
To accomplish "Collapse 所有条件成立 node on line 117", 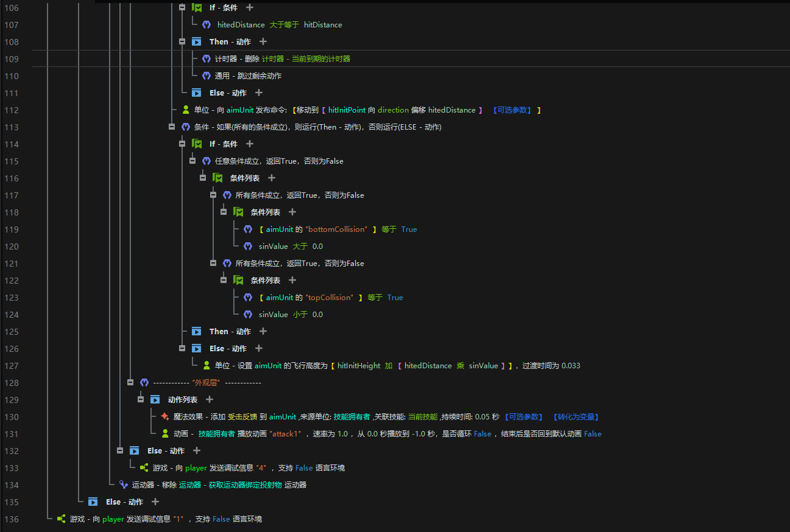I will coord(213,195).
